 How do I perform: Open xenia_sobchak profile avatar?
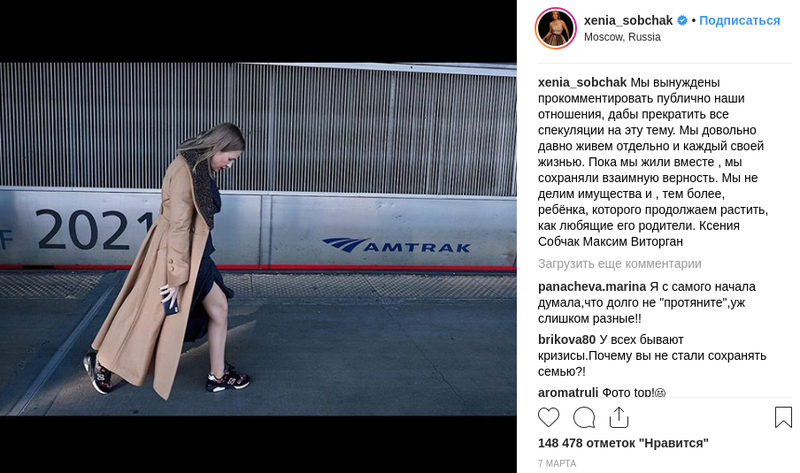pos(556,28)
